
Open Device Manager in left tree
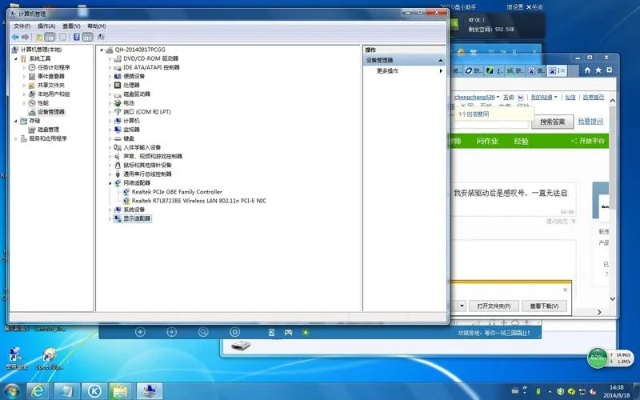coord(50,111)
